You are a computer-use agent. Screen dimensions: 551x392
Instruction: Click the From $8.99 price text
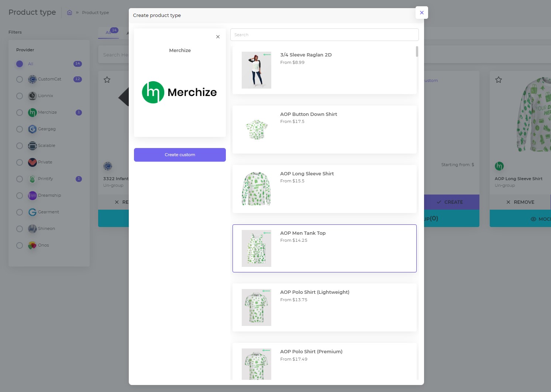pos(292,62)
